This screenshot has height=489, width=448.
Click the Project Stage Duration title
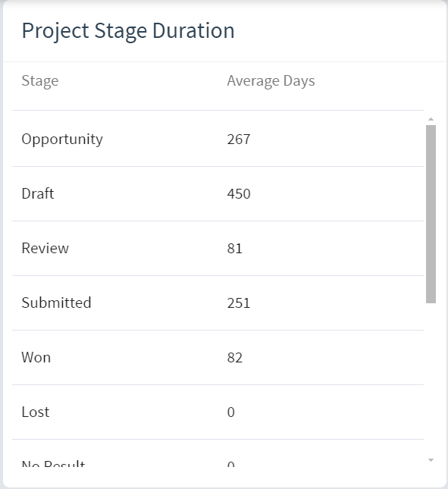pos(128,31)
